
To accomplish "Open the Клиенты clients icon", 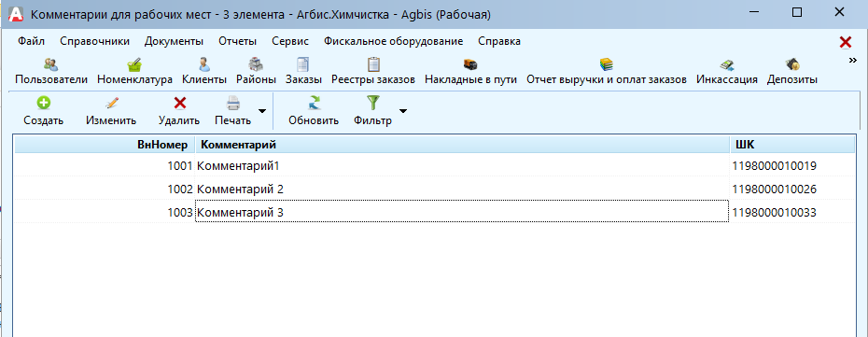I will pos(204,64).
